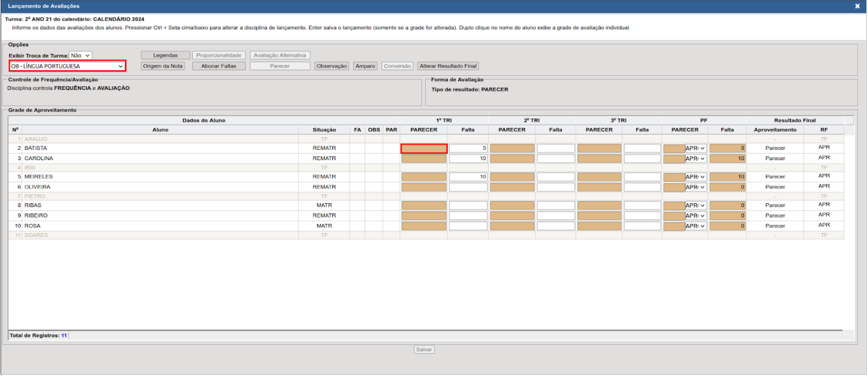
Task: Click the 1º TRI Parecer cell for Batista
Action: pos(424,148)
